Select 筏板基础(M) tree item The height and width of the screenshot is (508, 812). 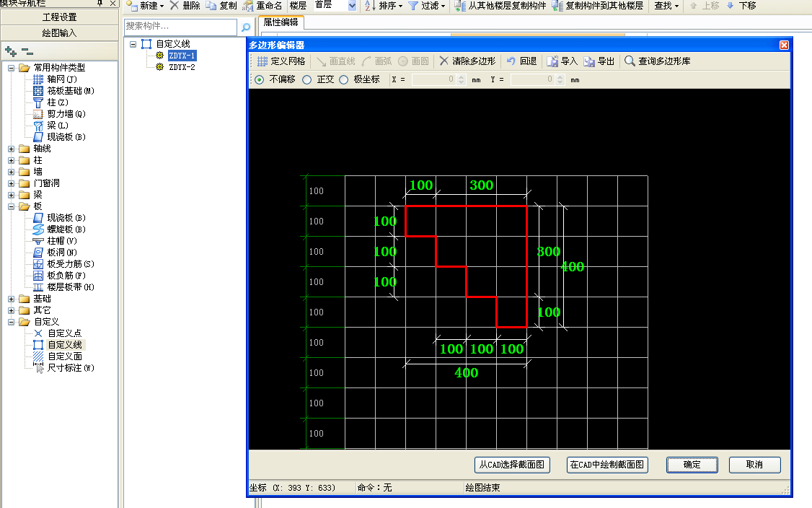tap(71, 91)
